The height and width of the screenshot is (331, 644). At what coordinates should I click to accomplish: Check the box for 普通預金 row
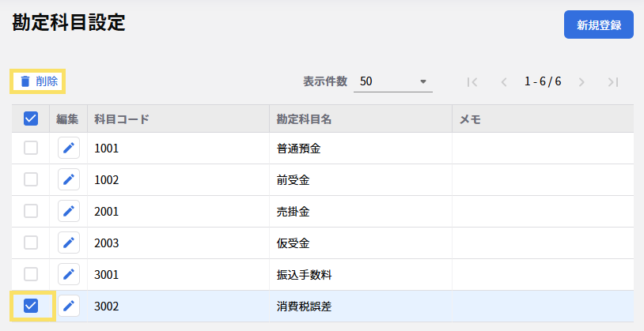click(x=31, y=148)
